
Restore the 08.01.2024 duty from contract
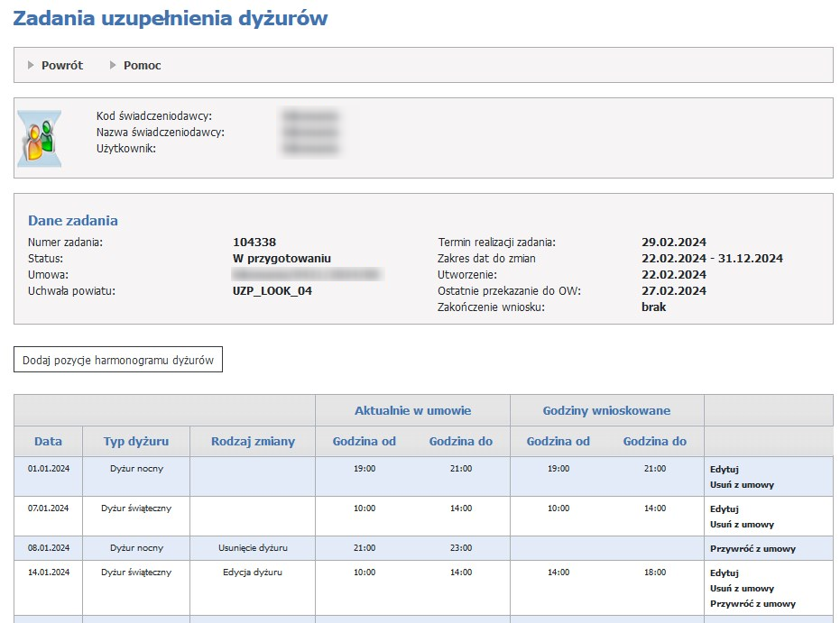(752, 549)
